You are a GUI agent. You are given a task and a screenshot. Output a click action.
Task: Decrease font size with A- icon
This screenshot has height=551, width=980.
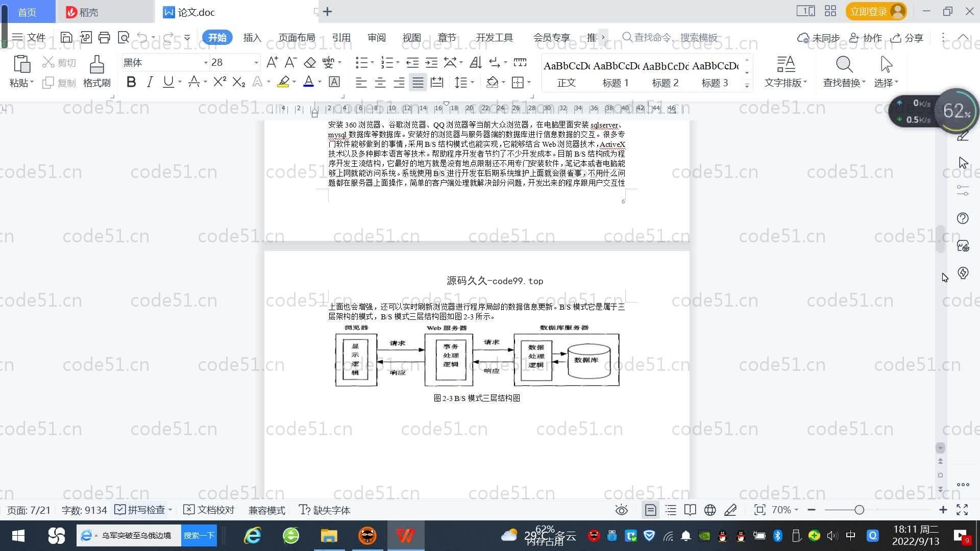(x=290, y=62)
